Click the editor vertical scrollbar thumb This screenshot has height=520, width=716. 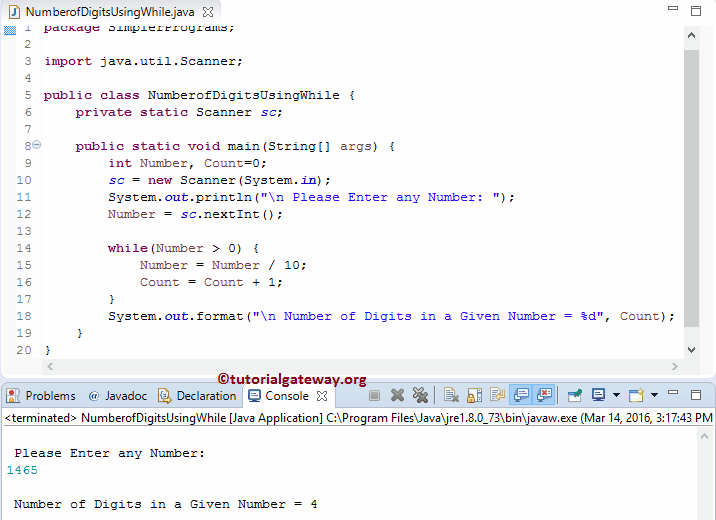click(x=691, y=188)
